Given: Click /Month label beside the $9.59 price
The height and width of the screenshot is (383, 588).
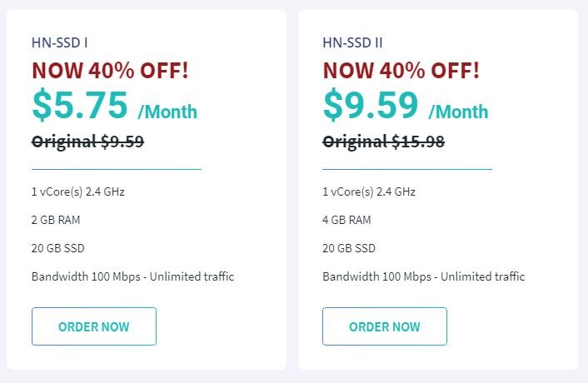Looking at the screenshot, I should 458,112.
